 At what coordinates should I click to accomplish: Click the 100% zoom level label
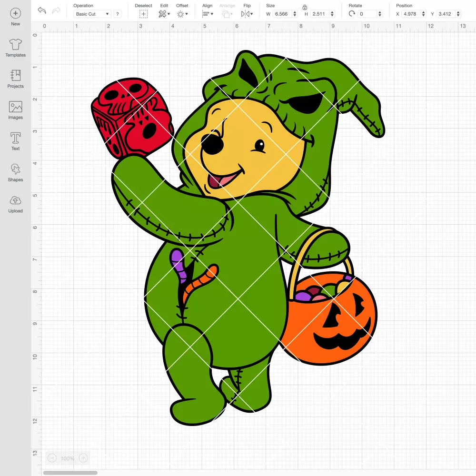pos(68,458)
